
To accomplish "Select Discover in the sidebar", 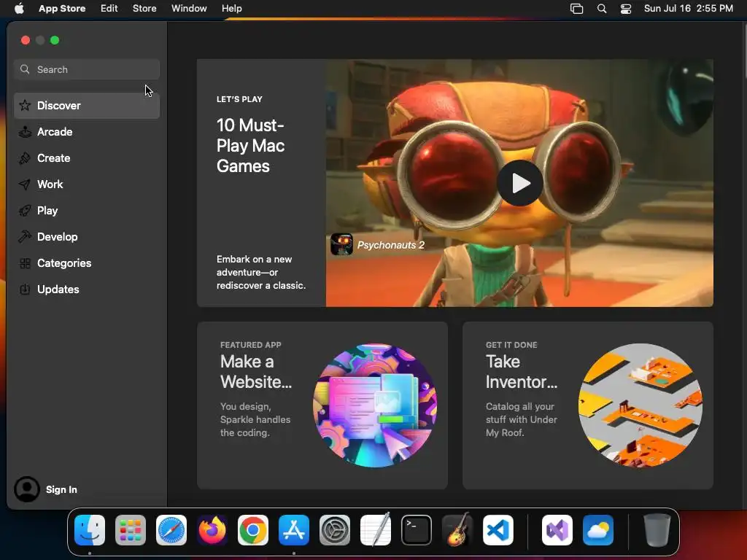I will coord(87,105).
